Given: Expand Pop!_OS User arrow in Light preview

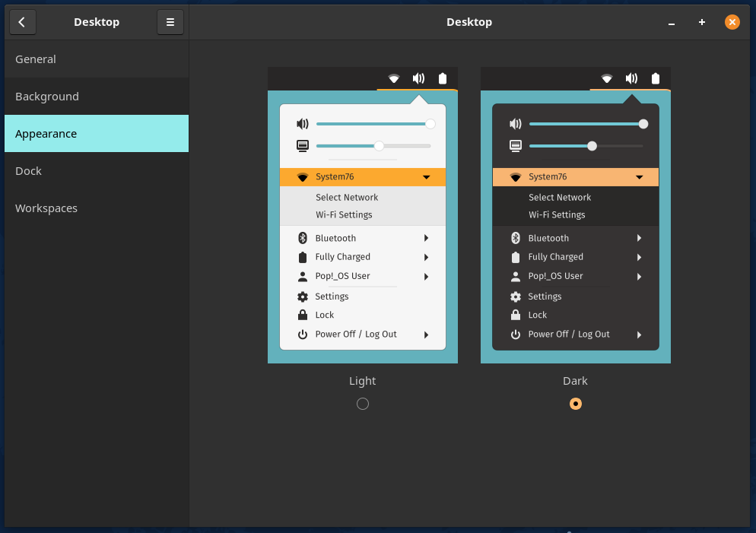Looking at the screenshot, I should click(x=426, y=277).
